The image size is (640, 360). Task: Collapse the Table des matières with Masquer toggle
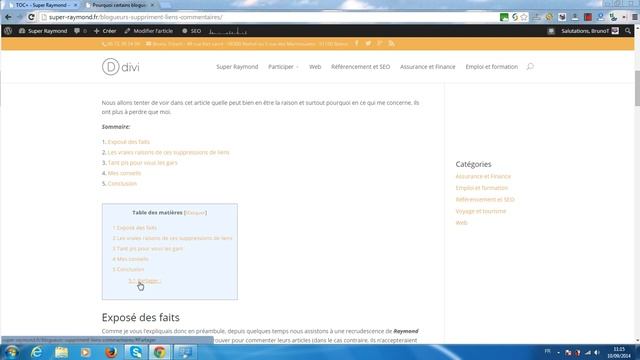coord(196,213)
